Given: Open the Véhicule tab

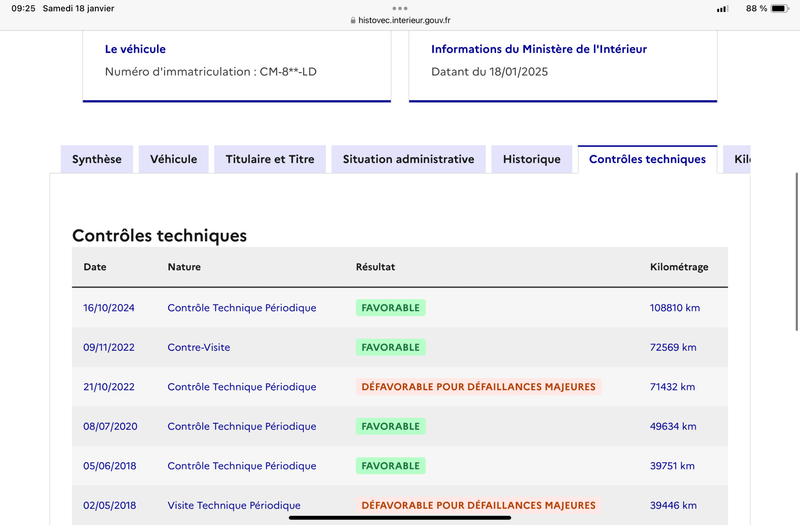Looking at the screenshot, I should (173, 159).
